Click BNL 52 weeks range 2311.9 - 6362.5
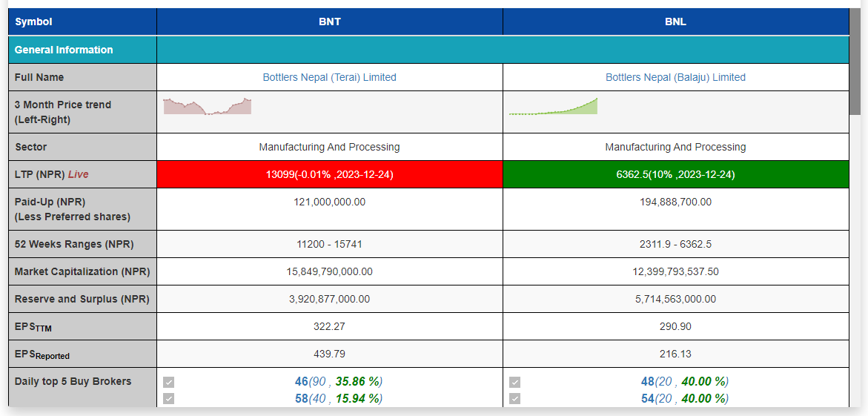Screen dimensions: 868x416 tap(675, 244)
